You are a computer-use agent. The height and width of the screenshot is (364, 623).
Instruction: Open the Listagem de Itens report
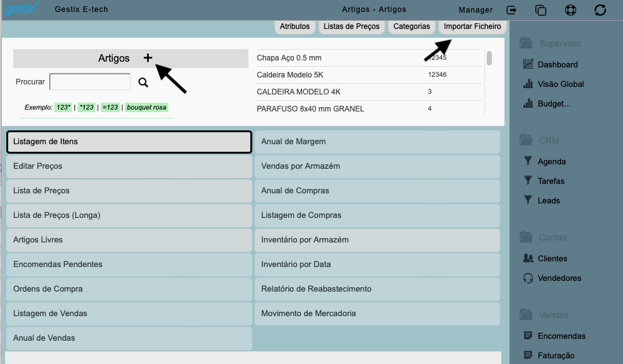129,142
